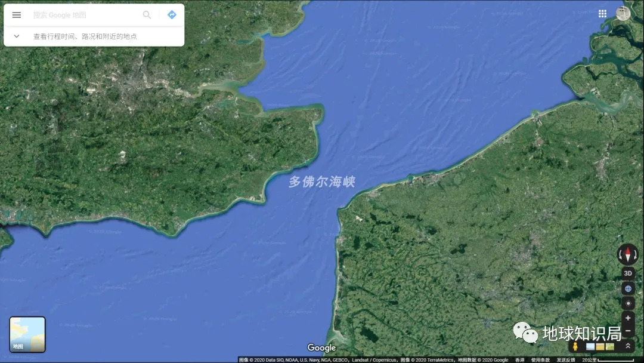
Task: Open the hamburger main menu
Action: [x=17, y=15]
